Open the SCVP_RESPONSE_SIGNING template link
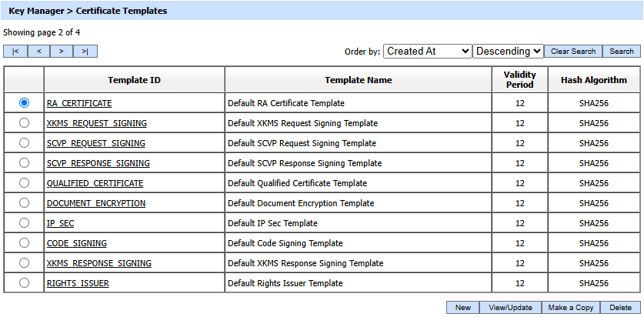Screen dimensions: 644x317 98,163
